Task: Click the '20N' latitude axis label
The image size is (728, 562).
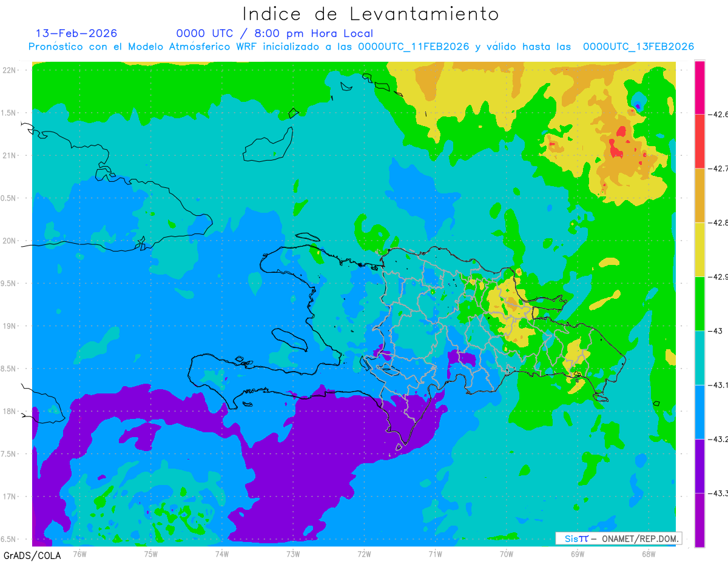Action: tap(8, 241)
